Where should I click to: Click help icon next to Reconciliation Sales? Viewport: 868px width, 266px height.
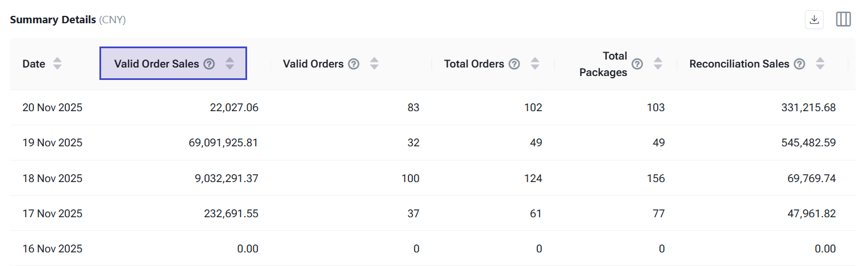(x=799, y=64)
